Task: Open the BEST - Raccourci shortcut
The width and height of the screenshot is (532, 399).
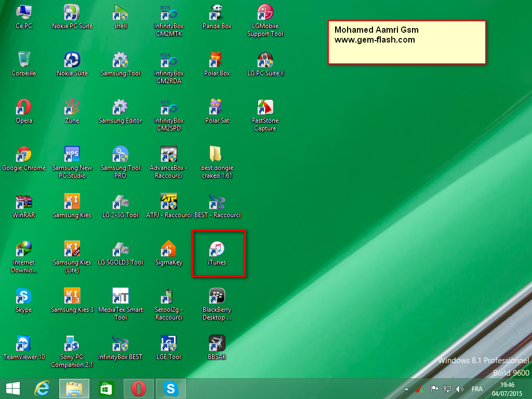Action: coord(217,206)
